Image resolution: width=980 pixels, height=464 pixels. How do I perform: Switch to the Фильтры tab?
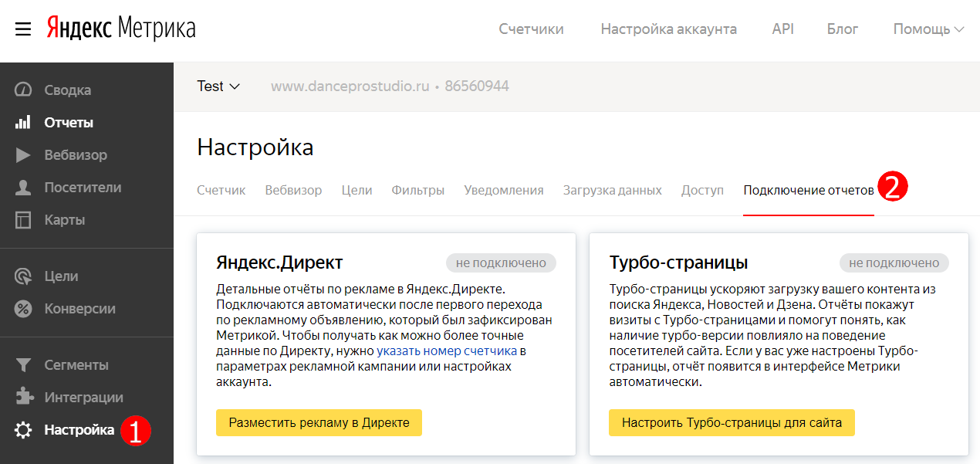pyautogui.click(x=417, y=190)
